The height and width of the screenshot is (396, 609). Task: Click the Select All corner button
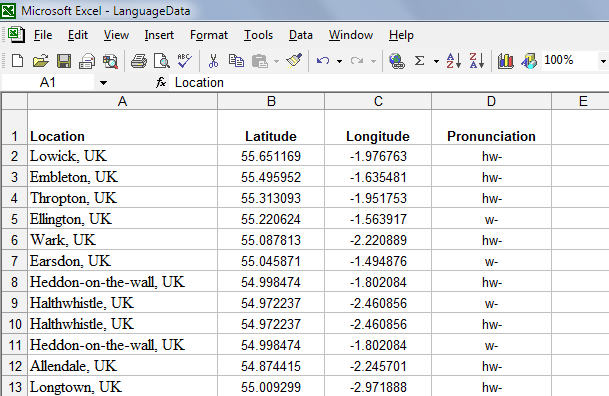click(14, 101)
